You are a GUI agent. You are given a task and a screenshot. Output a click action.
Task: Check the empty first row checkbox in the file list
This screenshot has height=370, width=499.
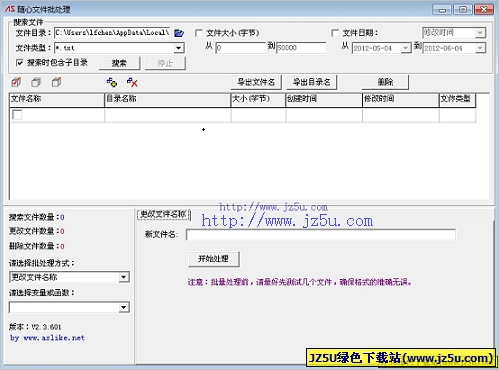click(17, 115)
